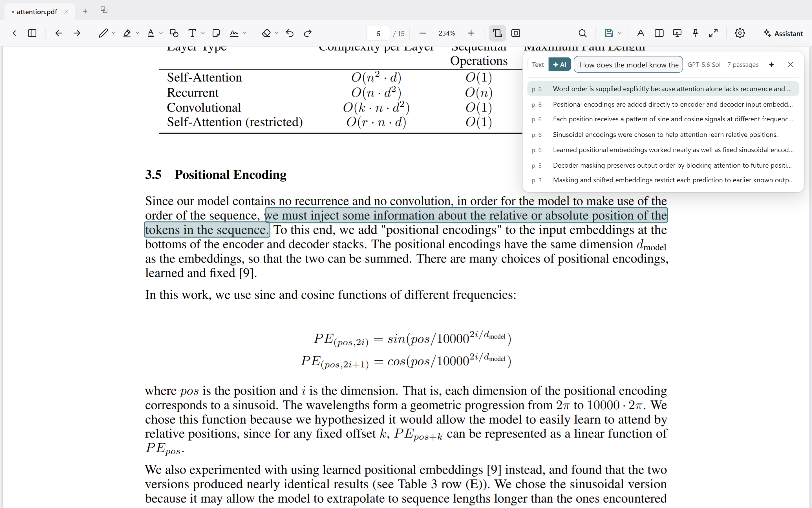Switch search to AI mode
Viewport: 812px width, 508px height.
tap(560, 65)
